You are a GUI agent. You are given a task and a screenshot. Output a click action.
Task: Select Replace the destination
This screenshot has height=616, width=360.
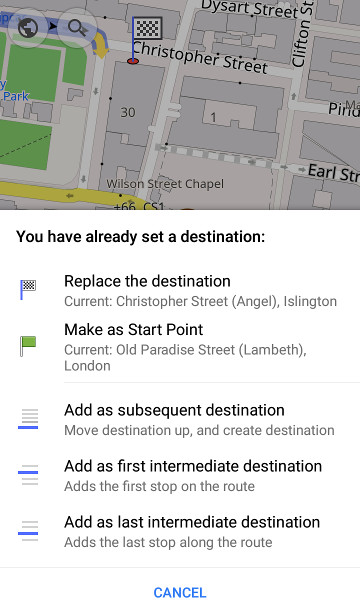180,291
